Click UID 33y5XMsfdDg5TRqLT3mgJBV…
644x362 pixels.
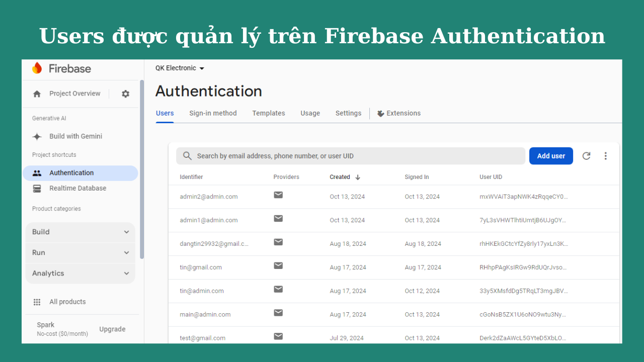(523, 291)
